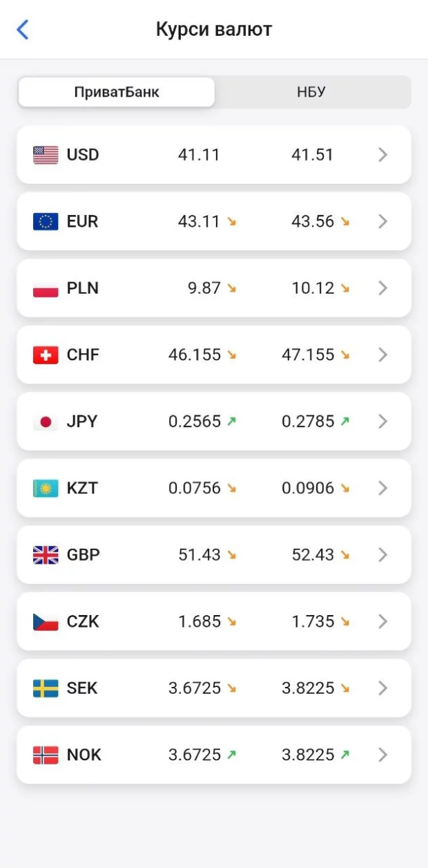Viewport: 428px width, 868px height.
Task: Switch to the НБУ tab
Action: click(x=311, y=92)
